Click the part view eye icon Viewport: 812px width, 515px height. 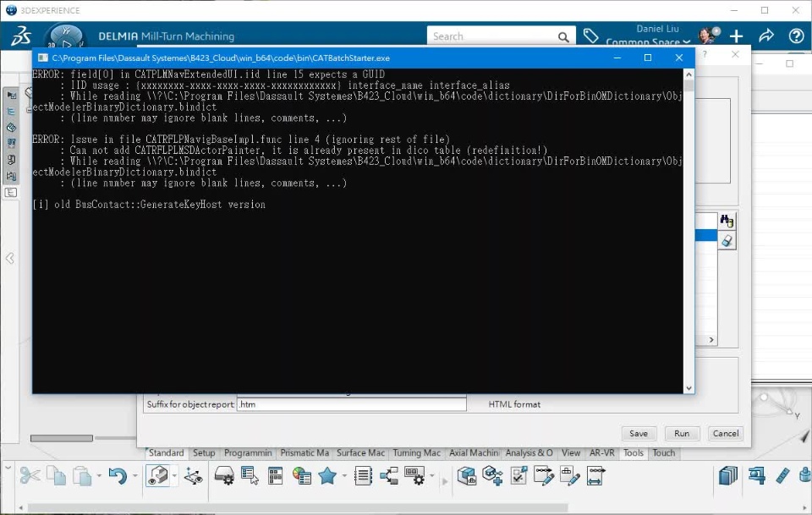(x=158, y=475)
